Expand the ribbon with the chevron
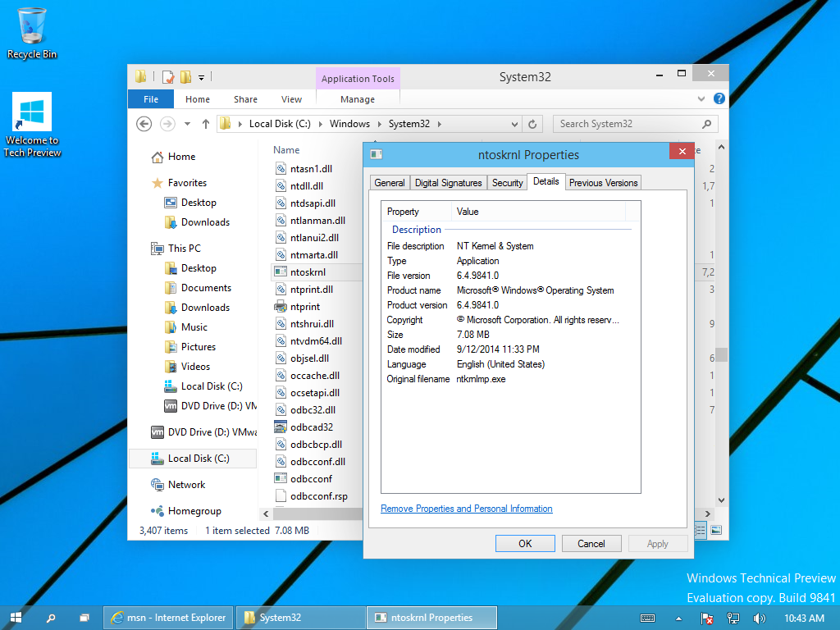 [x=703, y=98]
